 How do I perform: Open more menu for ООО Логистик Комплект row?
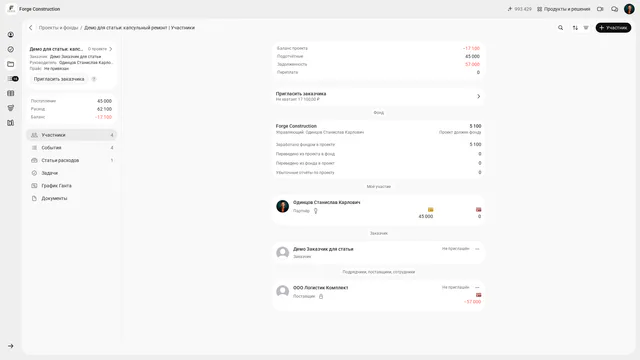coord(477,287)
